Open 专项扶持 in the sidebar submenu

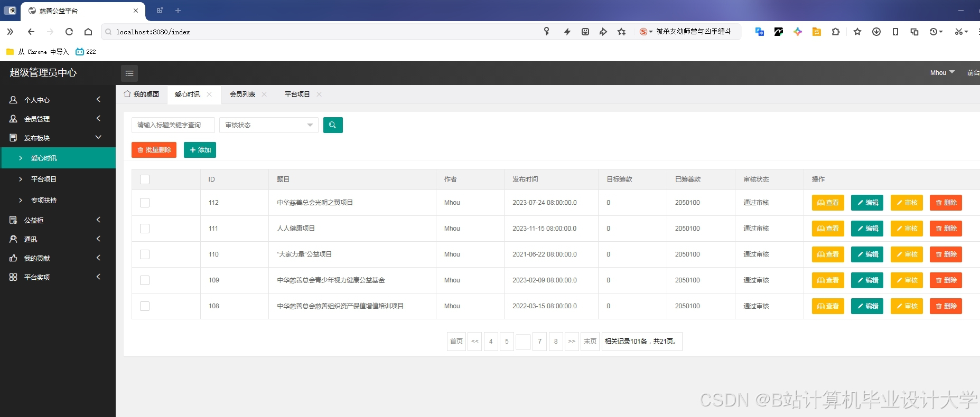(x=58, y=200)
